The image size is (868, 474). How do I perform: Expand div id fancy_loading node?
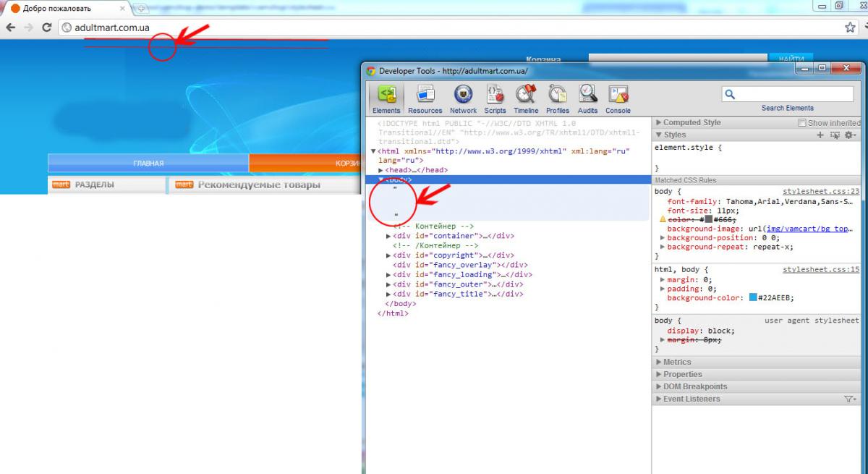click(389, 275)
